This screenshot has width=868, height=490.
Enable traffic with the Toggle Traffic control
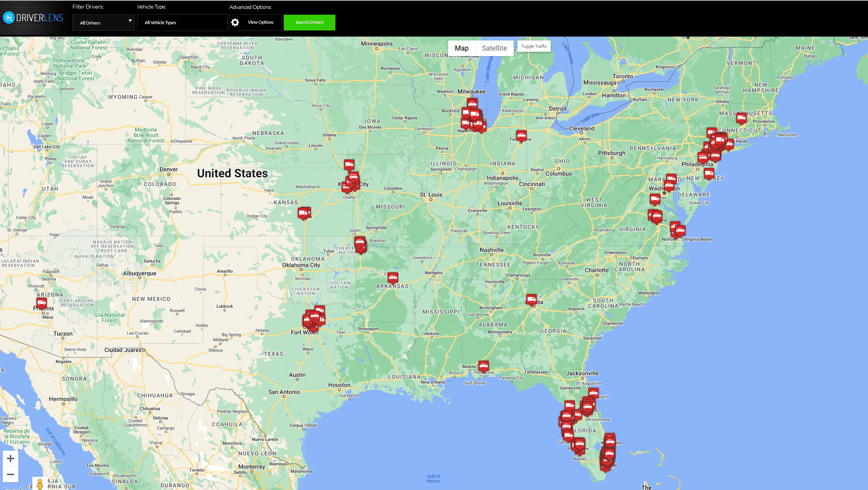coord(533,46)
